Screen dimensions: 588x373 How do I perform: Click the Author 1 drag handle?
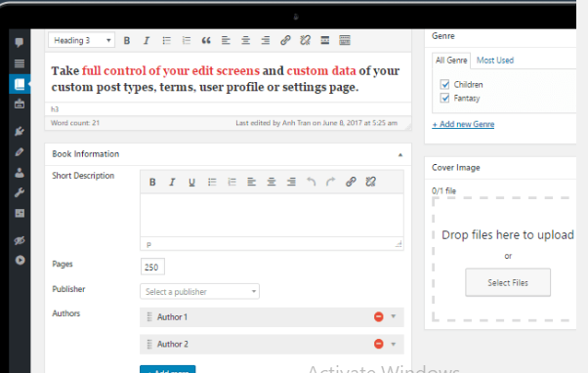149,316
